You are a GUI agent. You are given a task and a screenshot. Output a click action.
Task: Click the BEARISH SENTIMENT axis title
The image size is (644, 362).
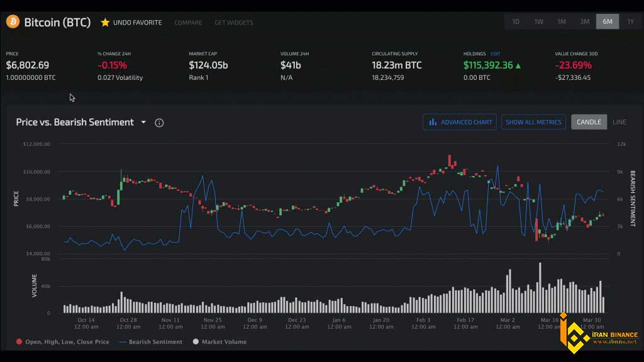pyautogui.click(x=633, y=199)
